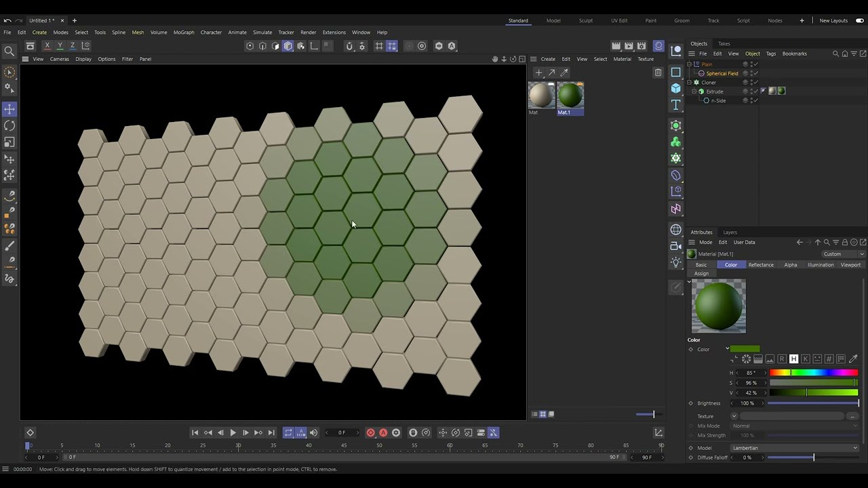Select the Rotate tool in left toolbar
Image resolution: width=868 pixels, height=488 pixels.
tap(9, 126)
